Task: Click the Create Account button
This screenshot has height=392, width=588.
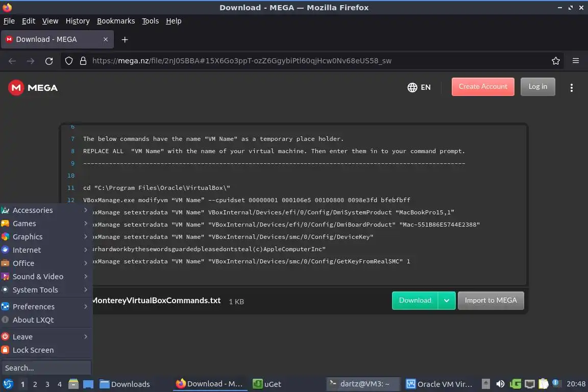Action: coord(483,87)
